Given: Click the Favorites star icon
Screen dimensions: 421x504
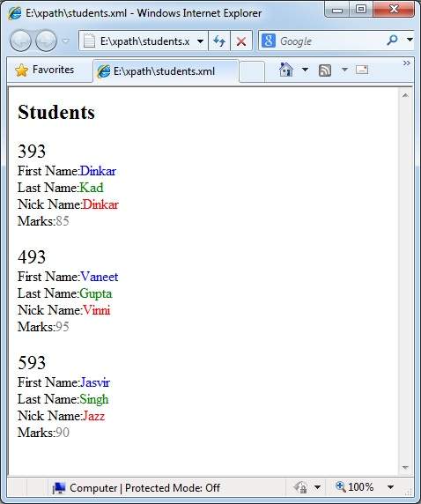Looking at the screenshot, I should tap(21, 70).
